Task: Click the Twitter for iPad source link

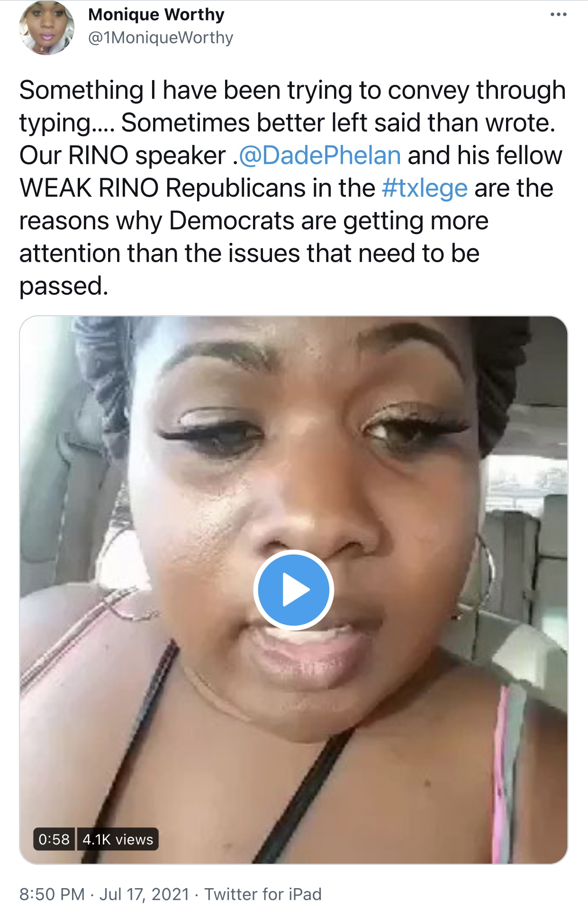Action: pos(263,894)
